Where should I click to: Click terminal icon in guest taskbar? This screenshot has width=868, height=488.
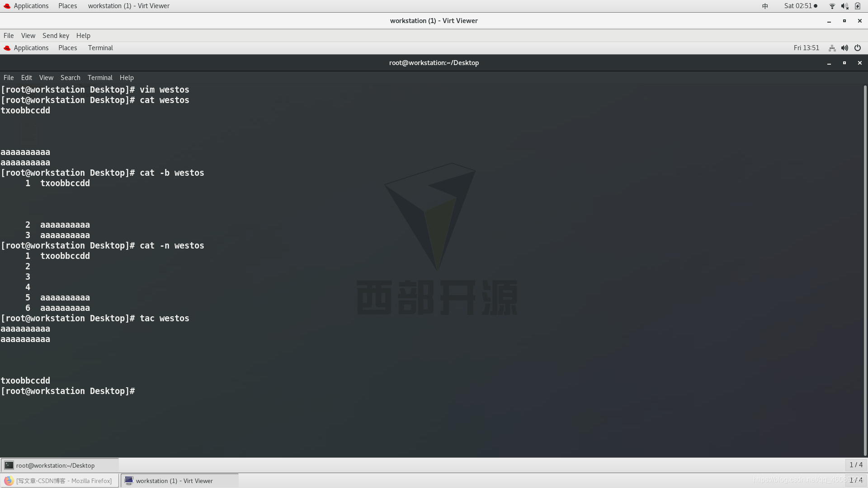[9, 465]
